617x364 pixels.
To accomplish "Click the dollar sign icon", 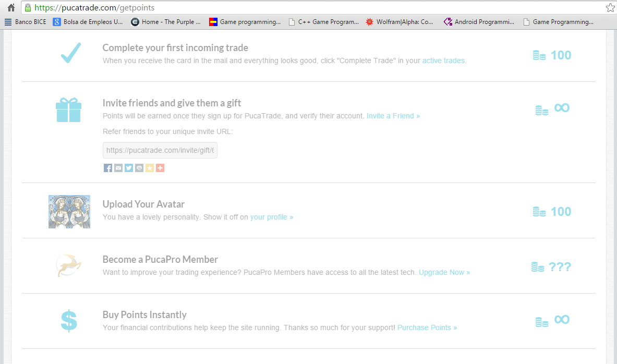I will point(69,321).
